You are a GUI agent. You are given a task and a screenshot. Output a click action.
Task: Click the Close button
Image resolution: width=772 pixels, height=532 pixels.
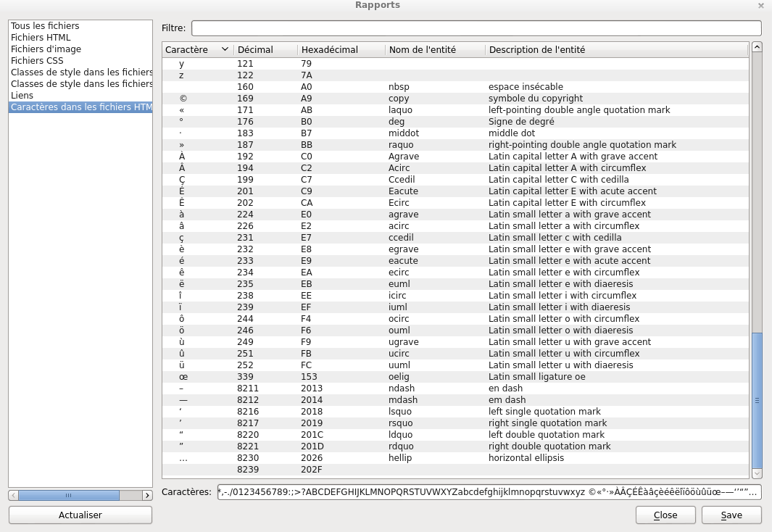point(665,515)
